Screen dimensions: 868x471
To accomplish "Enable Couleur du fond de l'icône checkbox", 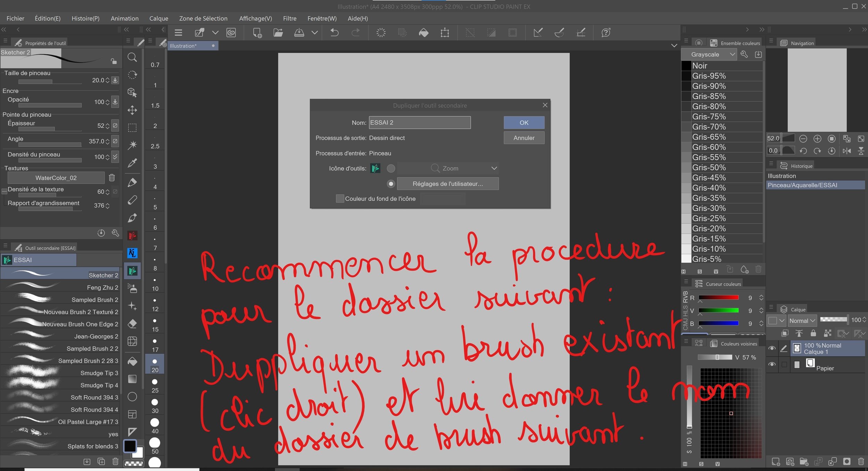I will click(340, 199).
